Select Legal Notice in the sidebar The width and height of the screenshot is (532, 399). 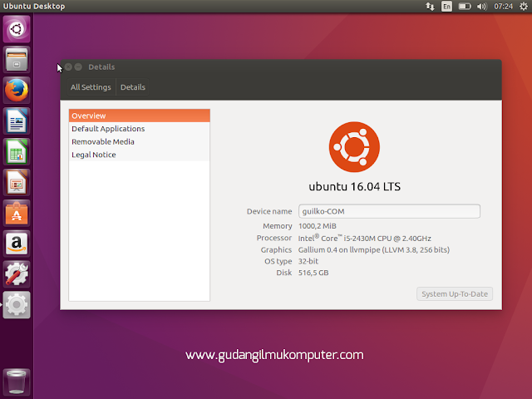[139, 155]
